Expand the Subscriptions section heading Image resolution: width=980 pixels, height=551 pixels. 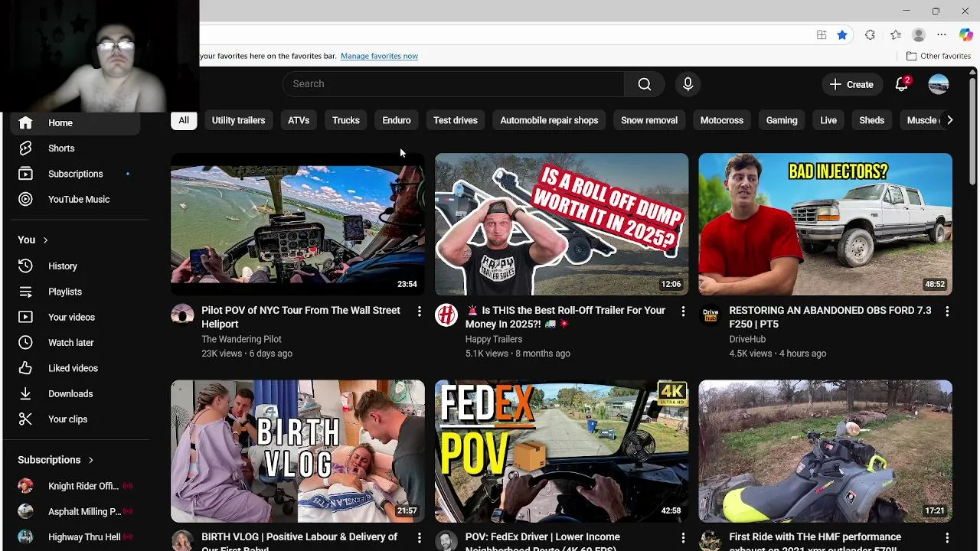(x=55, y=460)
